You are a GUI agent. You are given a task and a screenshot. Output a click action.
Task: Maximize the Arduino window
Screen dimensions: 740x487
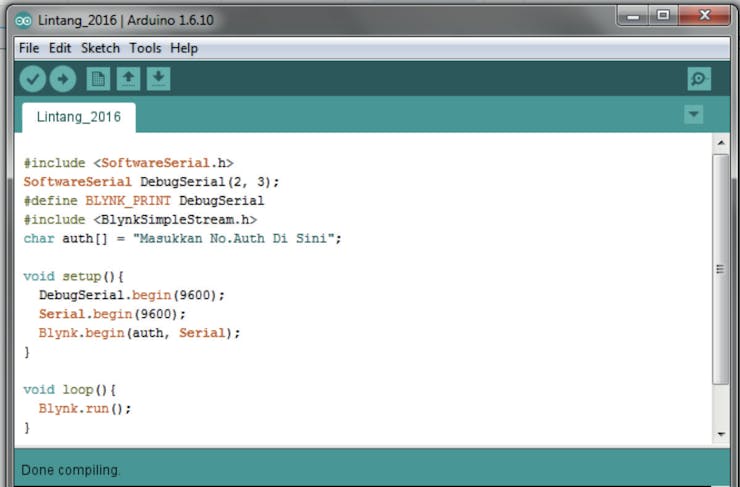663,16
